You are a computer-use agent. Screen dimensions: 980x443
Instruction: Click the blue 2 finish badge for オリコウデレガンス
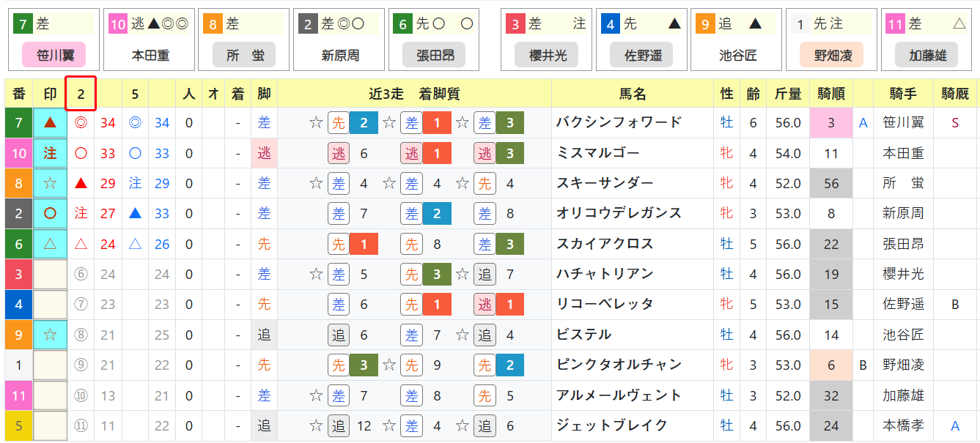437,214
